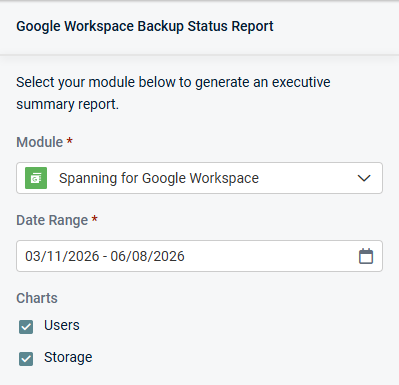Click the date range input field

tap(199, 256)
